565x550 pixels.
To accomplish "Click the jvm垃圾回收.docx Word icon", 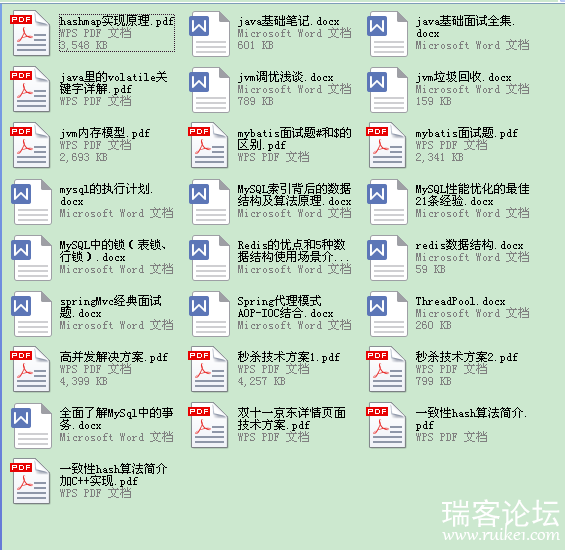I will click(388, 90).
